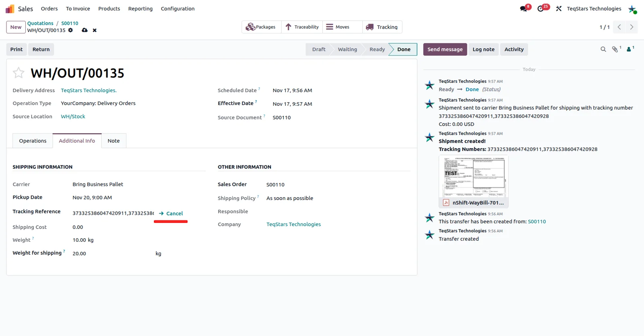The image size is (644, 336).
Task: Click the Tracking Reference value field
Action: (x=113, y=213)
